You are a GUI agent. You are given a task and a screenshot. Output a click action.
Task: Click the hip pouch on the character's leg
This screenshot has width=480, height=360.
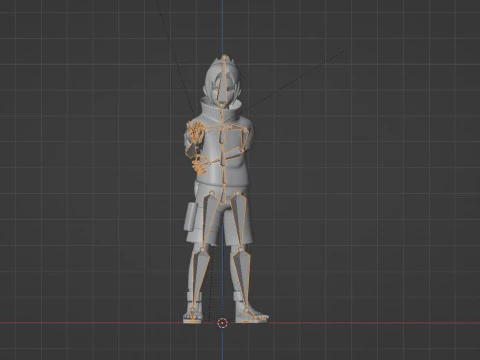pos(191,216)
